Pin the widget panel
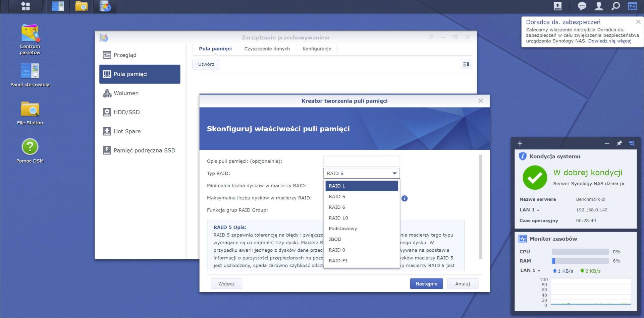 (619, 143)
